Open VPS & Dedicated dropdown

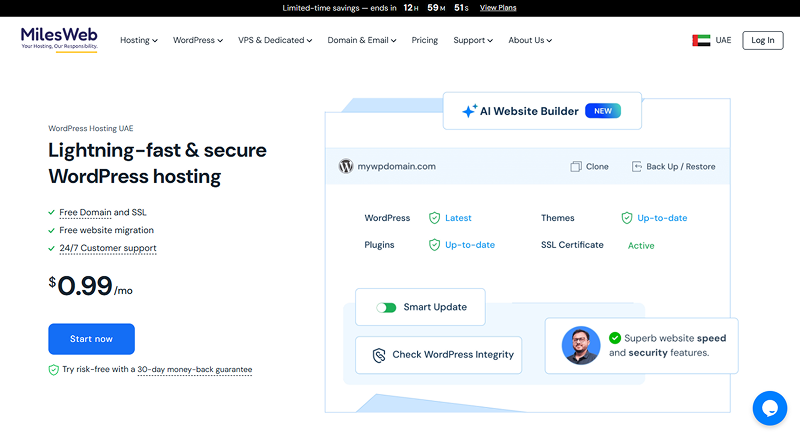[275, 40]
